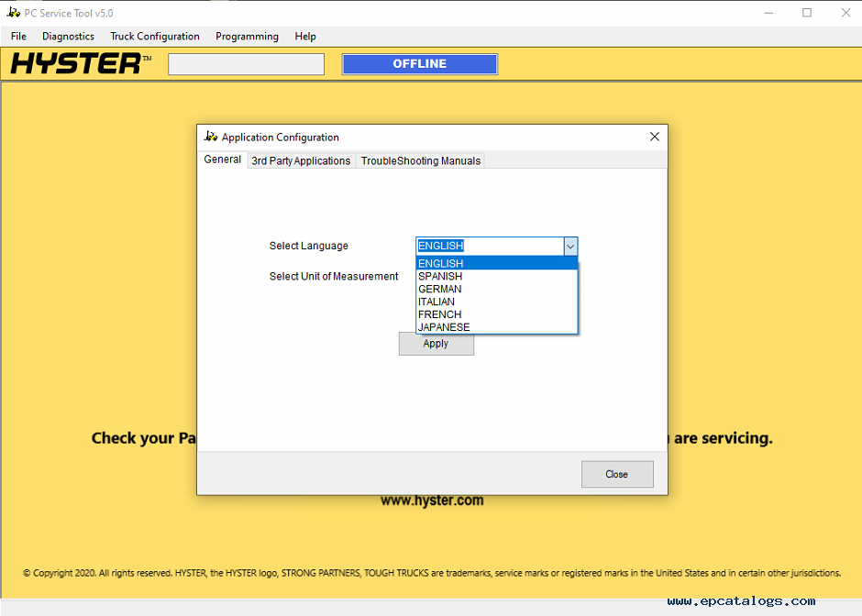Click the Application Configuration dialog forklift icon

(x=210, y=137)
